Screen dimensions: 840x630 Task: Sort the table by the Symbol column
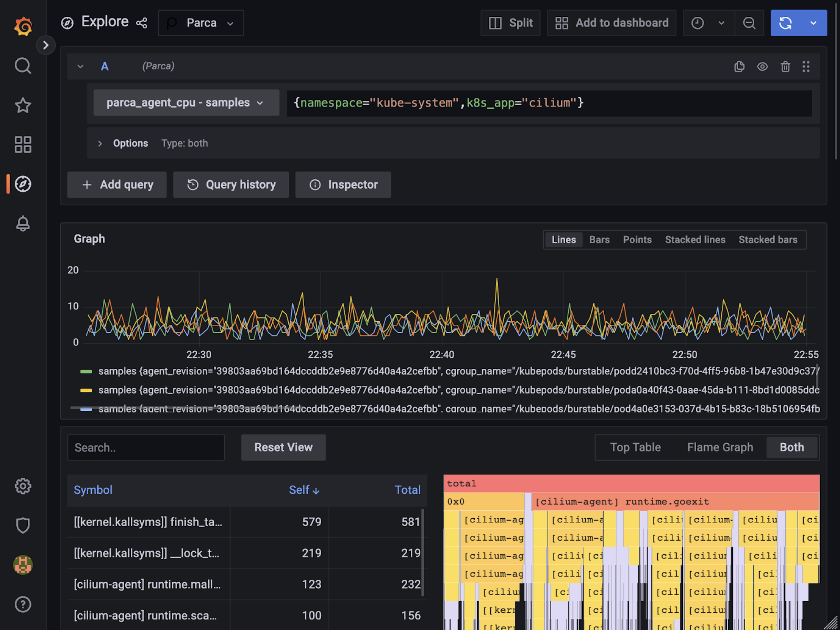tap(93, 490)
